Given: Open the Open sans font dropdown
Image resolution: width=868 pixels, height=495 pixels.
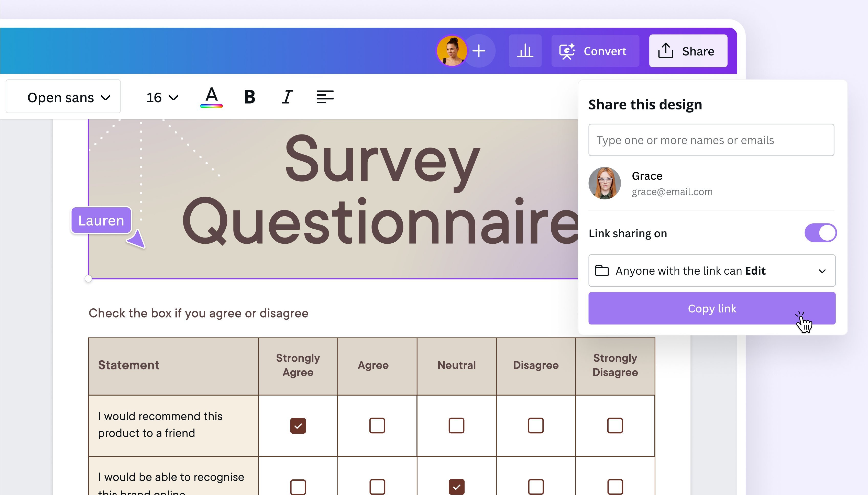Looking at the screenshot, I should pos(63,97).
